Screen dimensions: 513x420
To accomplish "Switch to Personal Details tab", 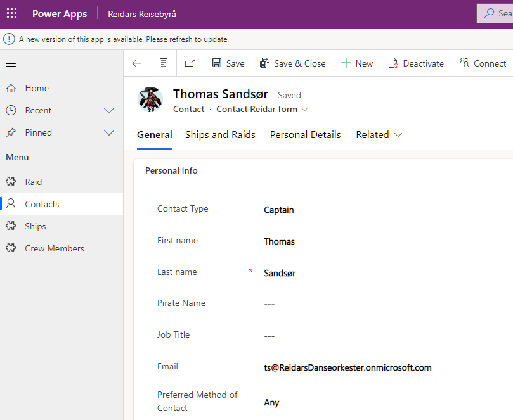I will [x=306, y=135].
